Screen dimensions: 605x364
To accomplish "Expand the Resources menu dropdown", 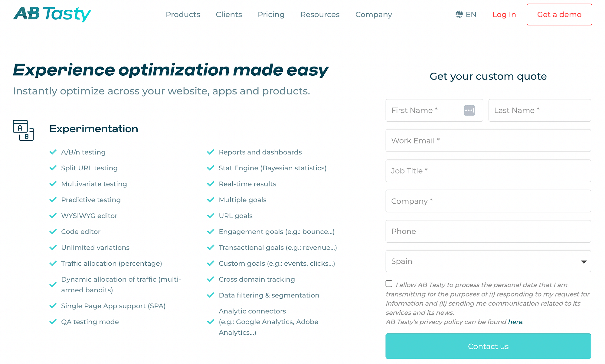I will tap(320, 14).
